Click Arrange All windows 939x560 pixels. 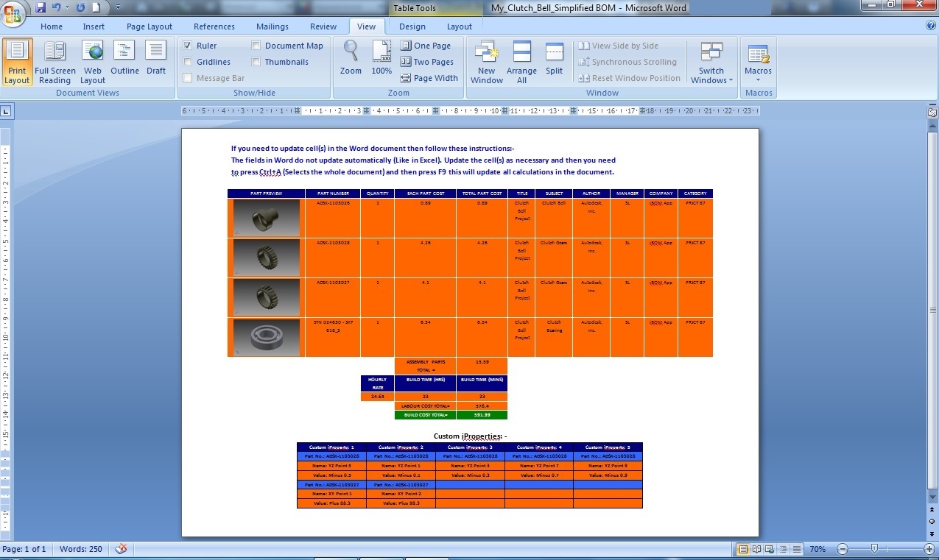(x=521, y=63)
